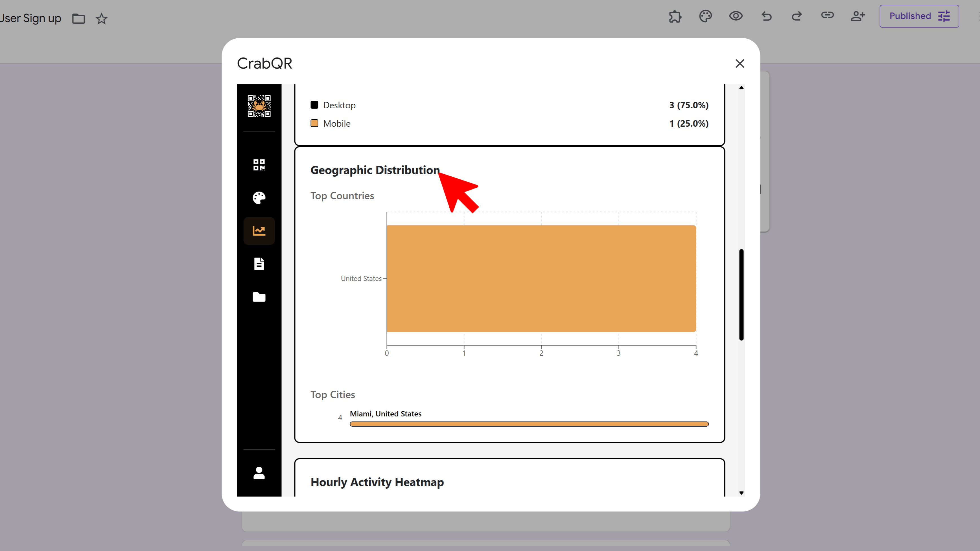Open the Published settings button
Screen dimensions: 980x551
point(919,16)
